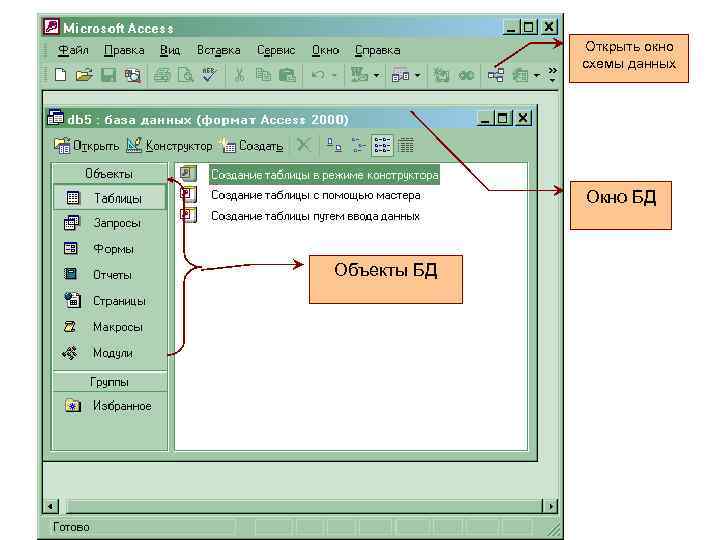Click the horizontal scrollbar left arrow

pyautogui.click(x=50, y=506)
